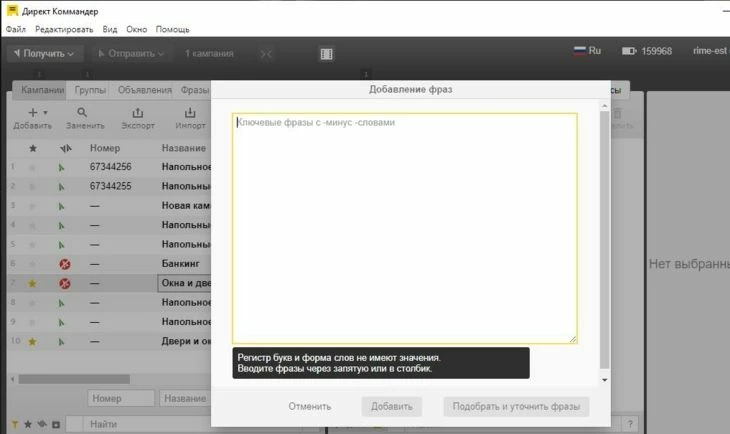Sort by the Название column header
This screenshot has height=434, width=730.
tap(183, 148)
